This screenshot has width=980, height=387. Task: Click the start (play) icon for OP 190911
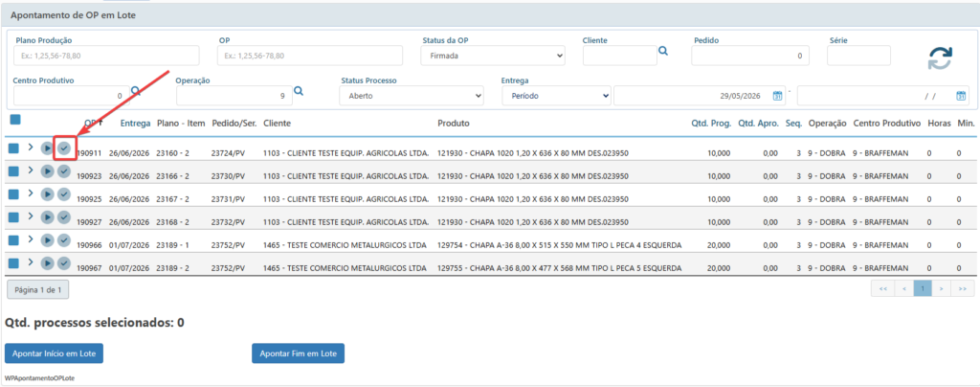pyautogui.click(x=48, y=148)
